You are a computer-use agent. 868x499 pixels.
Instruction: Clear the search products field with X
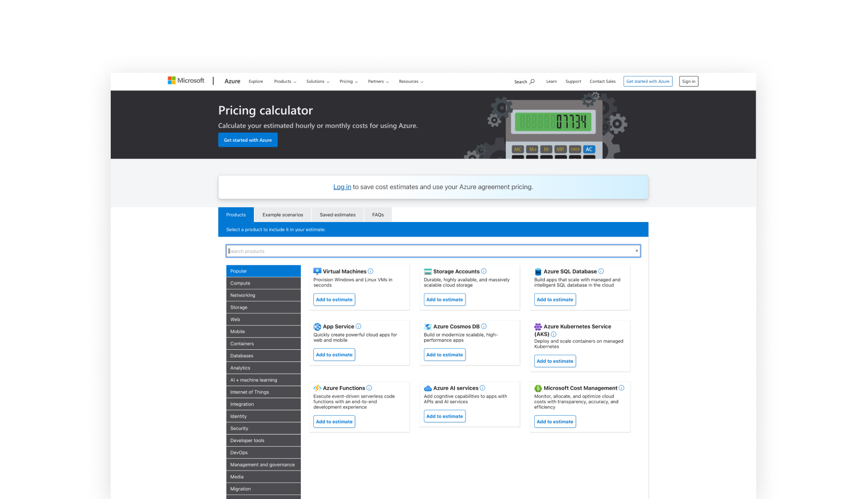click(637, 251)
